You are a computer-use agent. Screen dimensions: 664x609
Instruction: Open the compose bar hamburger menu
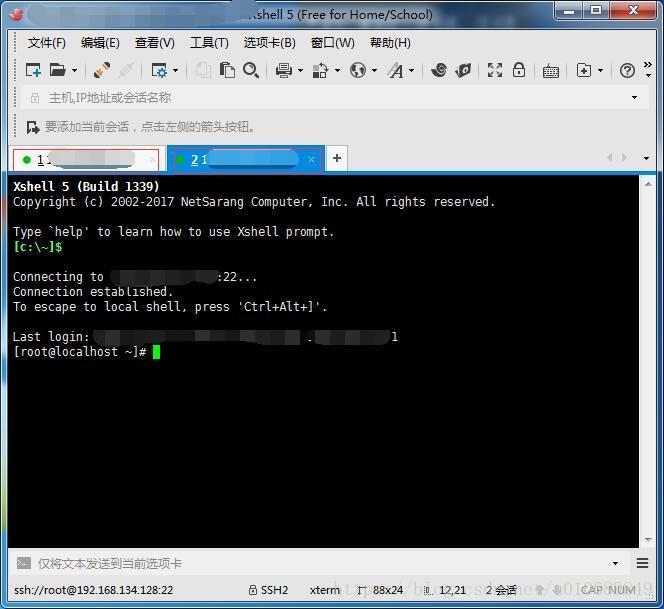tap(642, 563)
